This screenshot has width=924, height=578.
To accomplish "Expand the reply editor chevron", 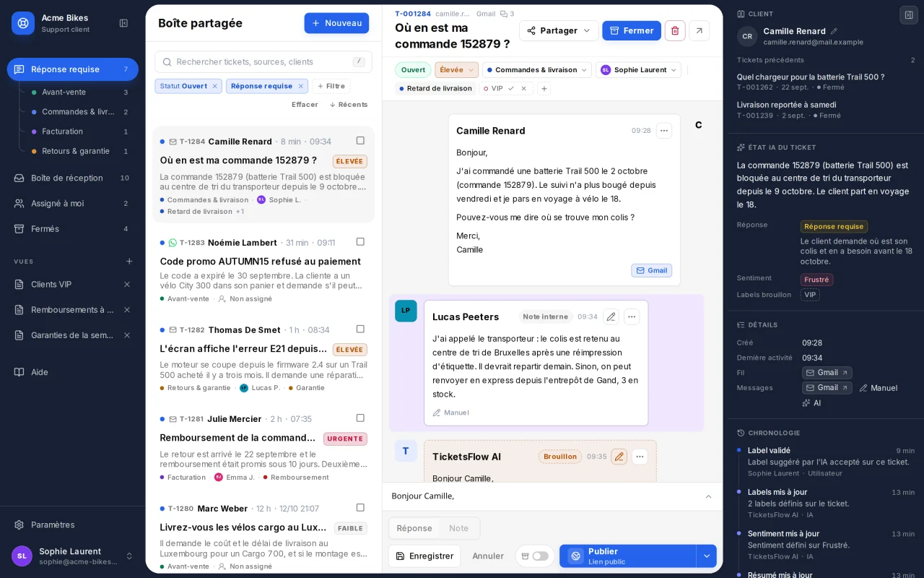I will click(x=708, y=496).
